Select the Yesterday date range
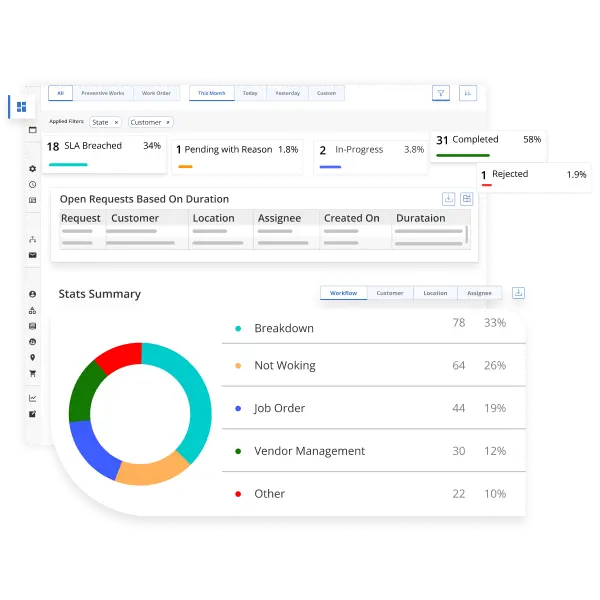The width and height of the screenshot is (600, 600). click(288, 93)
